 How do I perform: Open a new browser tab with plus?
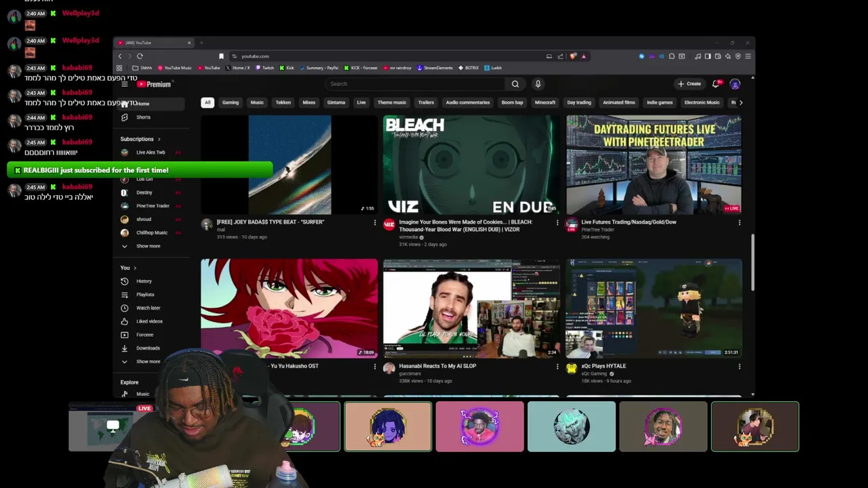pos(201,43)
